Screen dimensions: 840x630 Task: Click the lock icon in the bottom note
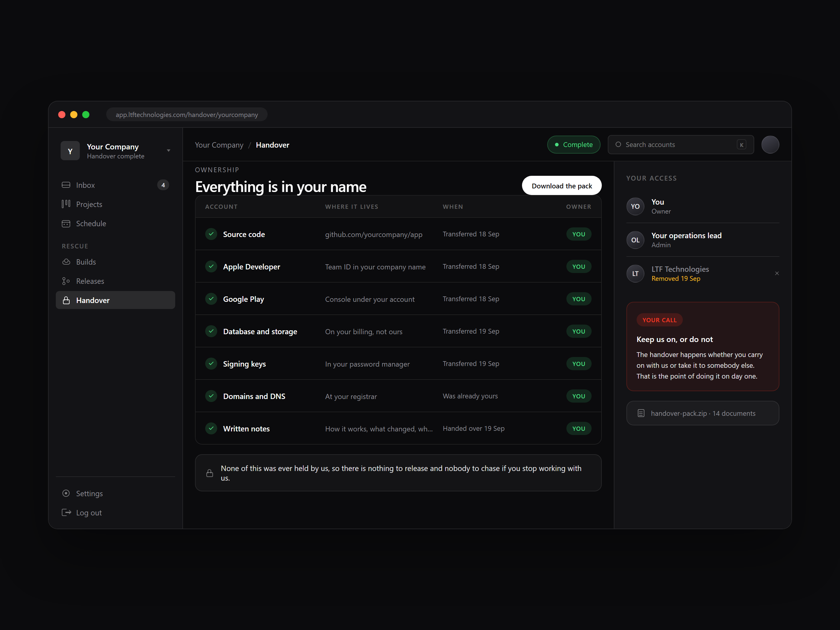(x=210, y=473)
